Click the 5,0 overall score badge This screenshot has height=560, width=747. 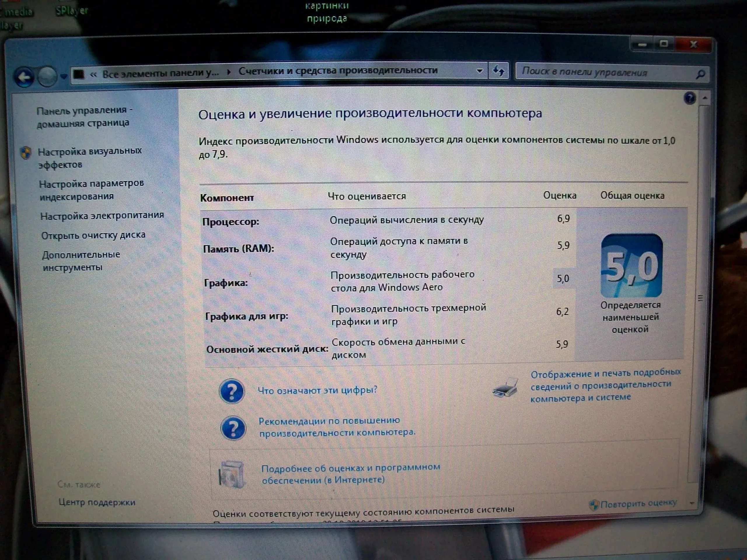pyautogui.click(x=631, y=266)
